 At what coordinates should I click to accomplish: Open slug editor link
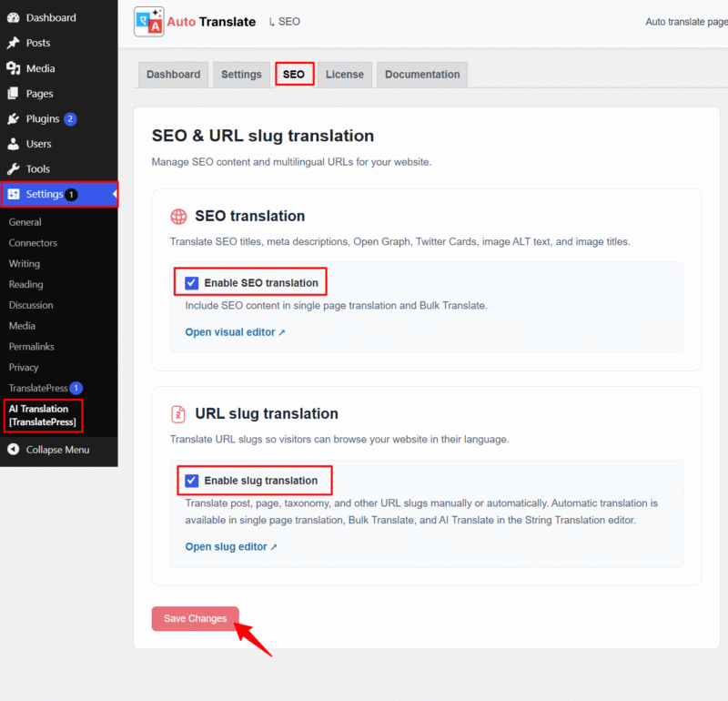[x=231, y=547]
